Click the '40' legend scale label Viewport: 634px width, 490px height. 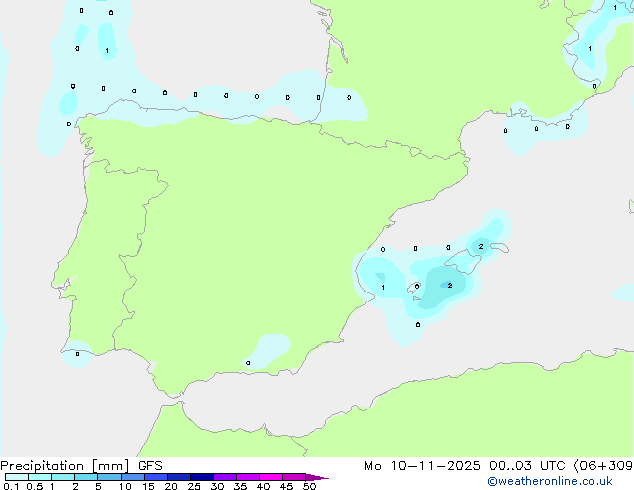tap(263, 486)
